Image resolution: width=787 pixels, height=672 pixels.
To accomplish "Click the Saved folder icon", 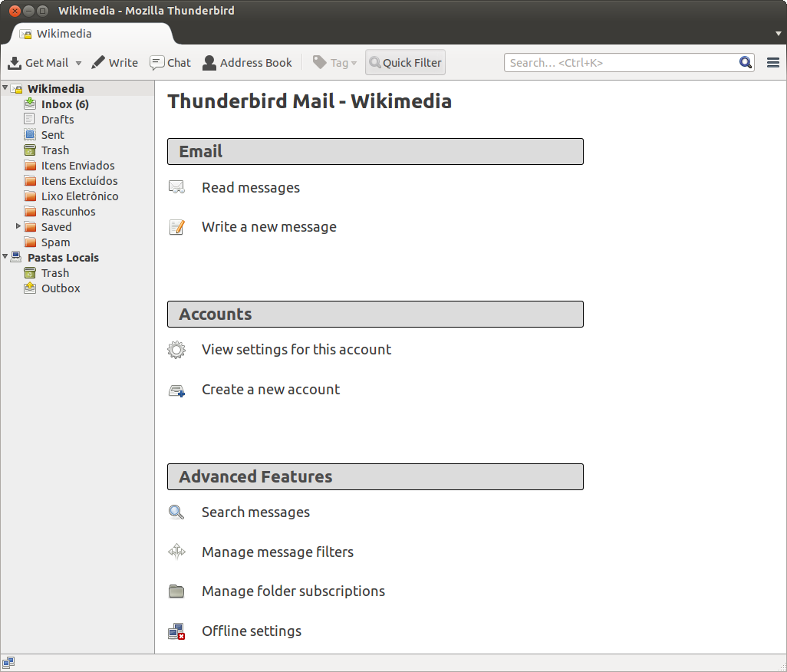I will (30, 227).
